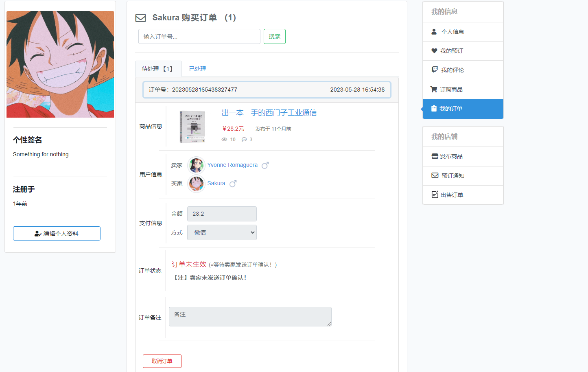Click the eye views icon showing 10

(x=224, y=140)
